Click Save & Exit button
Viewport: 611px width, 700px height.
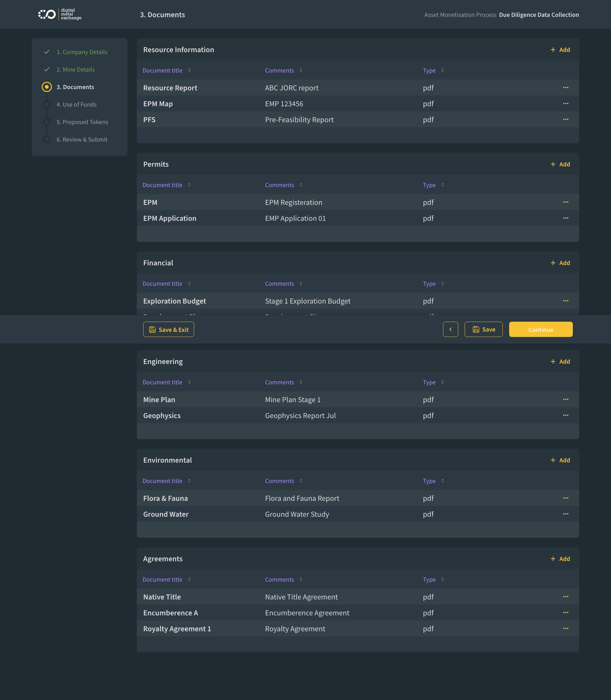click(168, 329)
